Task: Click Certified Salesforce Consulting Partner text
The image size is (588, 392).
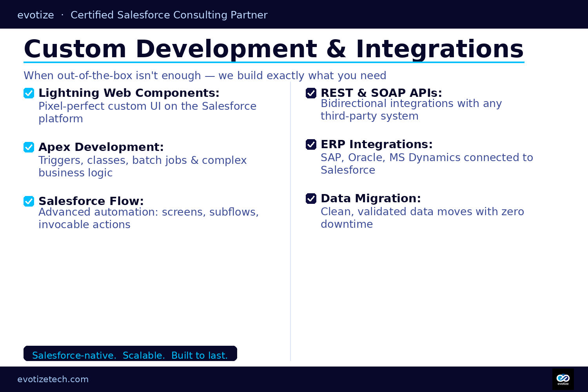Action: (169, 15)
